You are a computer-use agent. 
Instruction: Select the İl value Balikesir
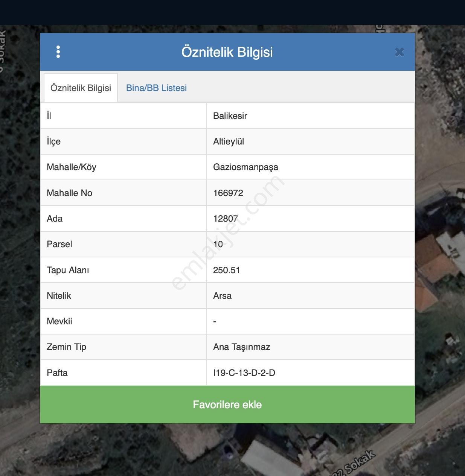230,116
